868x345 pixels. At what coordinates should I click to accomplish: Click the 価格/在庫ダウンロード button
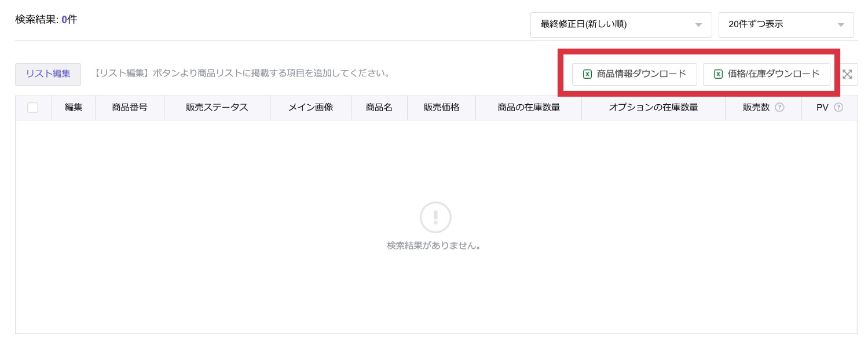pyautogui.click(x=767, y=74)
